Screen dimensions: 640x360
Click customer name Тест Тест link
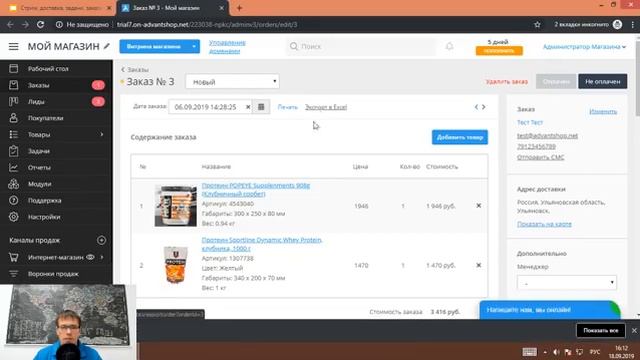530,122
